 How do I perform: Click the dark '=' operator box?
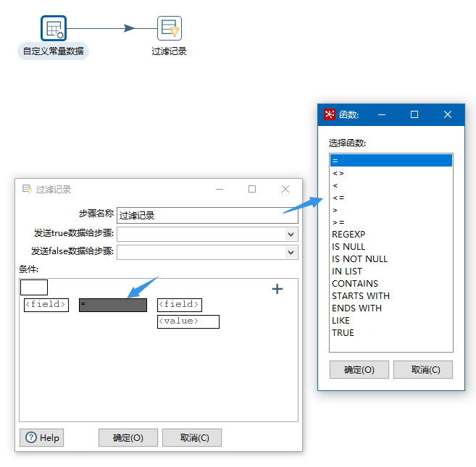(x=113, y=305)
